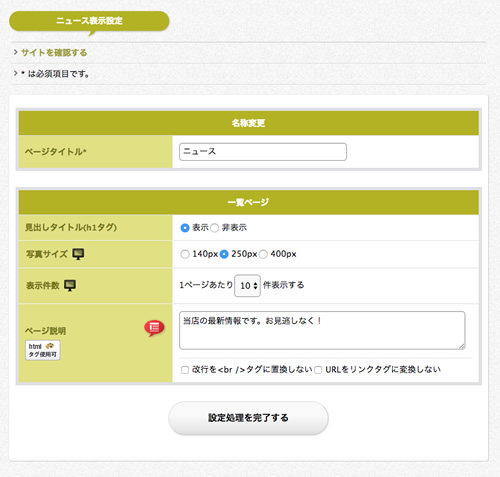
Task: Enable URLをリンクタグに変換しない checkbox
Action: 318,370
